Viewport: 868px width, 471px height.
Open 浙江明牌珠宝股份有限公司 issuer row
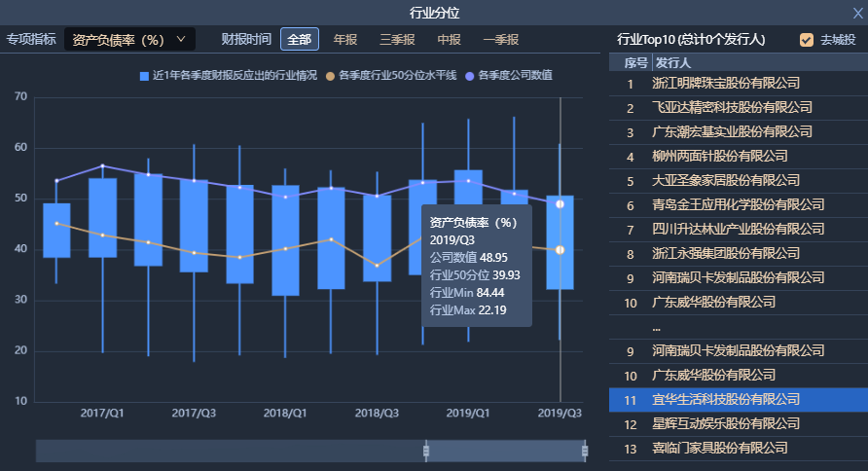click(x=726, y=84)
